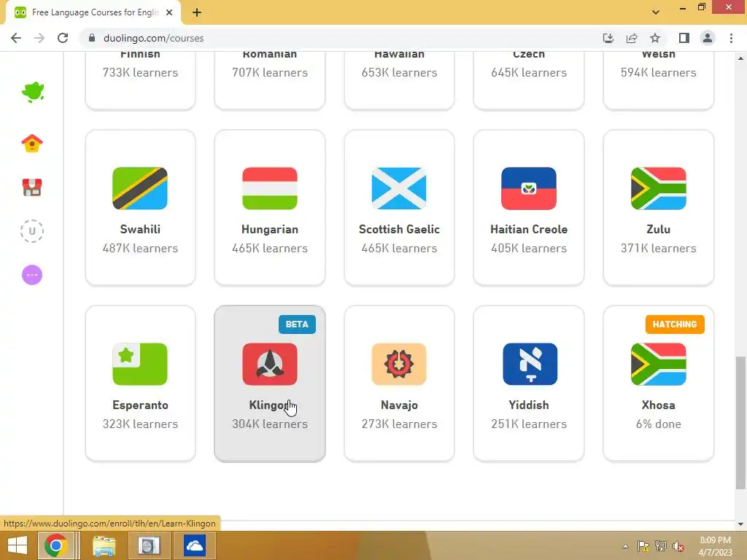This screenshot has height=560, width=747.
Task: Select the Zulu flag icon
Action: 659,188
